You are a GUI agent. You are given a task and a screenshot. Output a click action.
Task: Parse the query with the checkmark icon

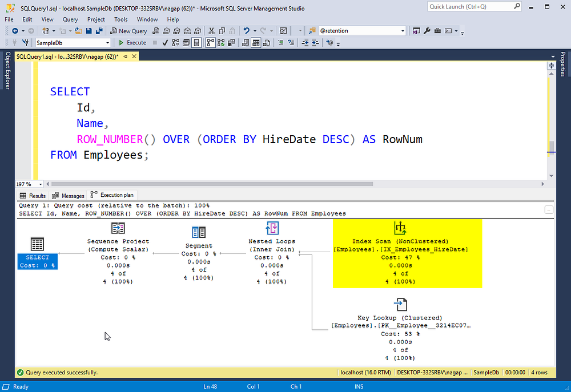[165, 42]
